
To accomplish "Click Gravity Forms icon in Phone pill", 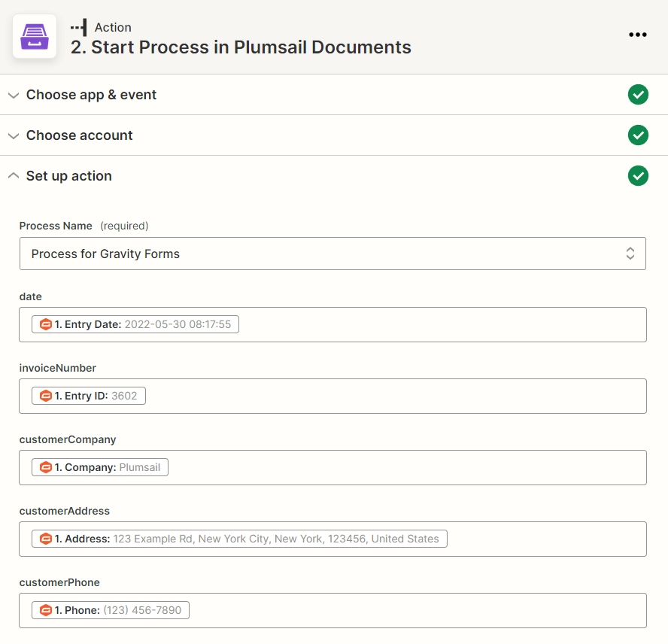I will tap(46, 610).
